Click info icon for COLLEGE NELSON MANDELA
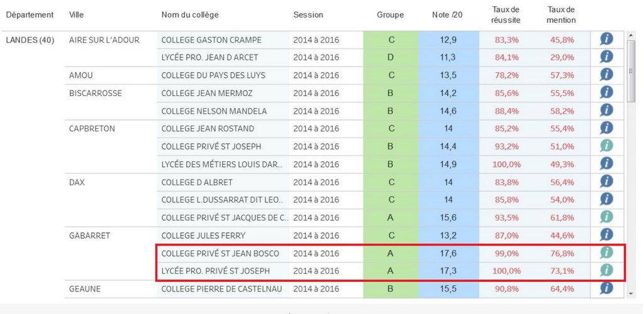The height and width of the screenshot is (314, 644). [x=606, y=111]
